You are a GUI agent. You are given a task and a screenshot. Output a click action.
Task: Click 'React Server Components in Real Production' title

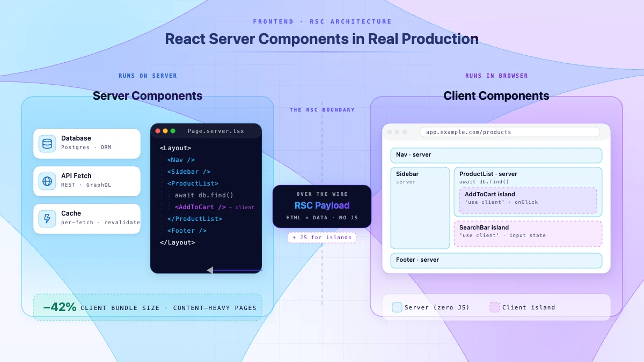(x=322, y=39)
